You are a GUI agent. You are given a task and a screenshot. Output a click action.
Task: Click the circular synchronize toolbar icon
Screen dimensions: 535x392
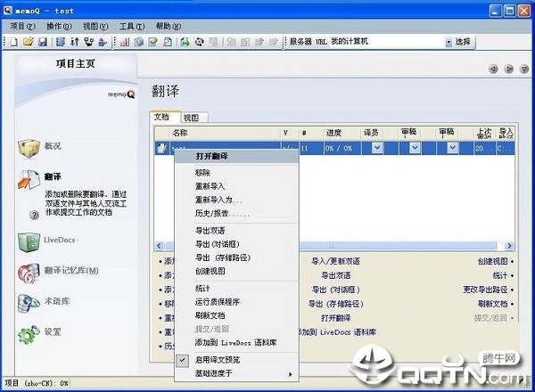[199, 42]
